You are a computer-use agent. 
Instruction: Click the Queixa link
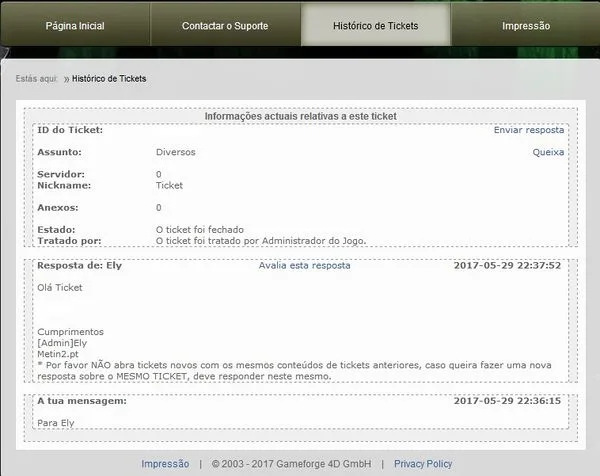tap(548, 152)
